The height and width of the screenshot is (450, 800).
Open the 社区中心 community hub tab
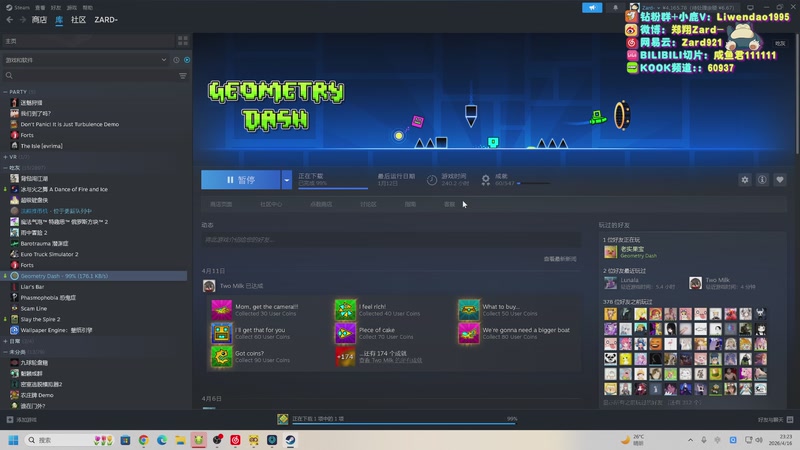coord(271,204)
